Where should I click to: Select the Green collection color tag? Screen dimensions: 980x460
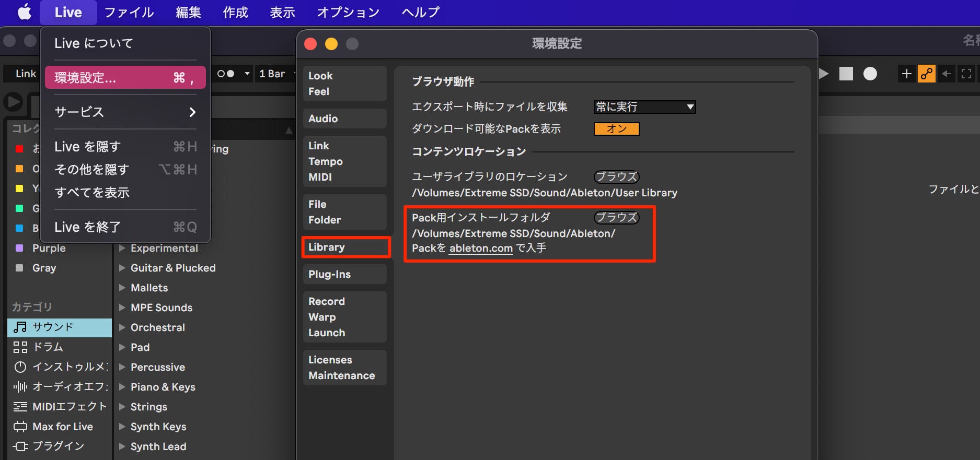point(19,208)
